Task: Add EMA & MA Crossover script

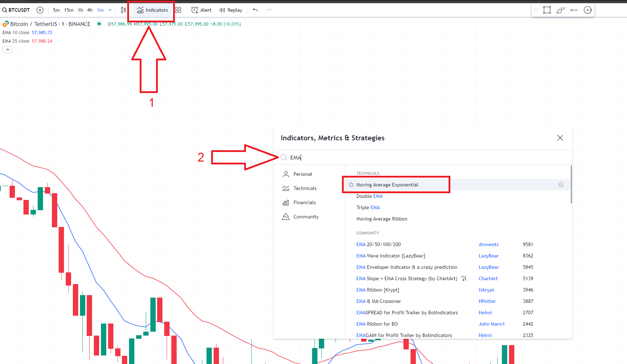Action: coord(379,301)
